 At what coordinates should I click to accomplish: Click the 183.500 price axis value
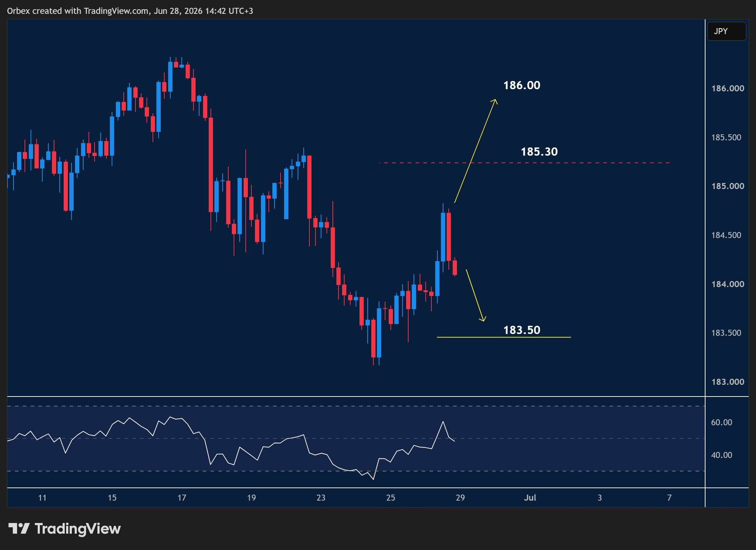[726, 333]
